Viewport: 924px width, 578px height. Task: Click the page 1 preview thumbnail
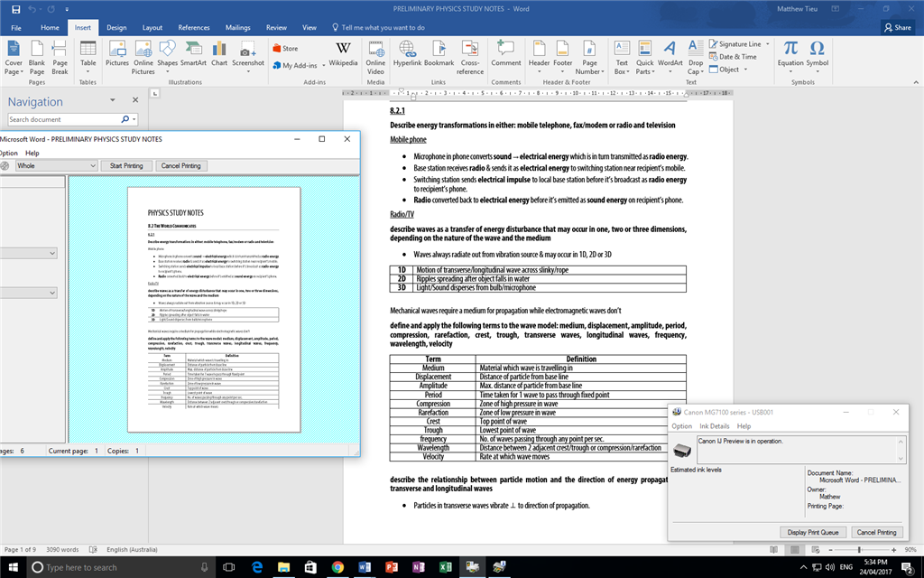click(214, 311)
